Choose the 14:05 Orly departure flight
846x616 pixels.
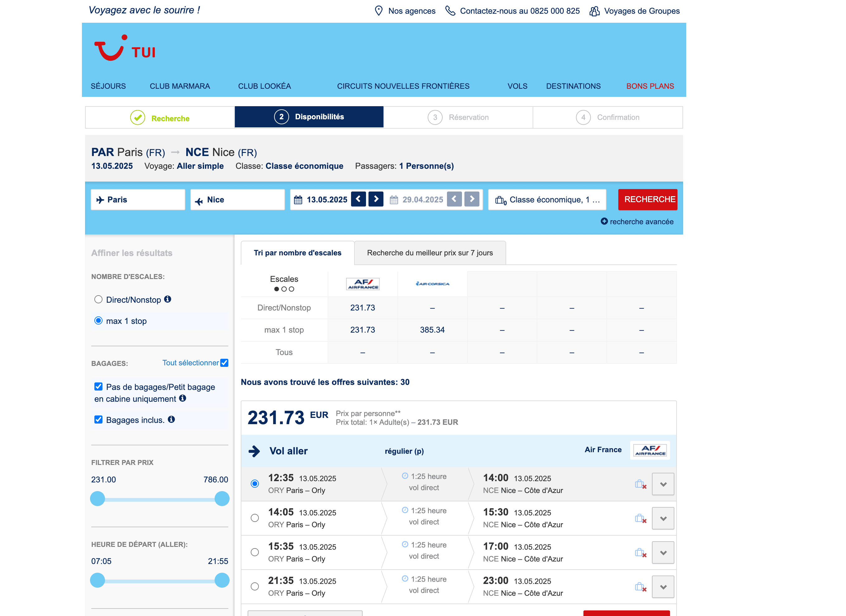(x=255, y=518)
